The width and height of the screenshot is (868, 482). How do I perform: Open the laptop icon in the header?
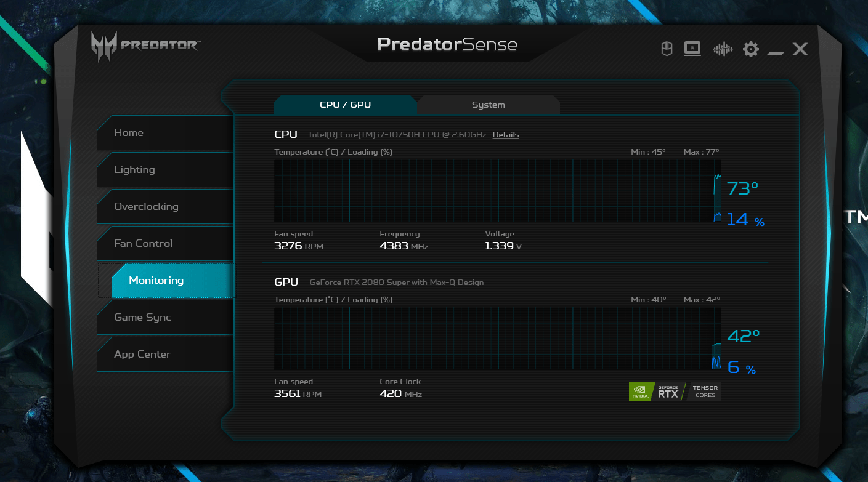click(x=692, y=49)
